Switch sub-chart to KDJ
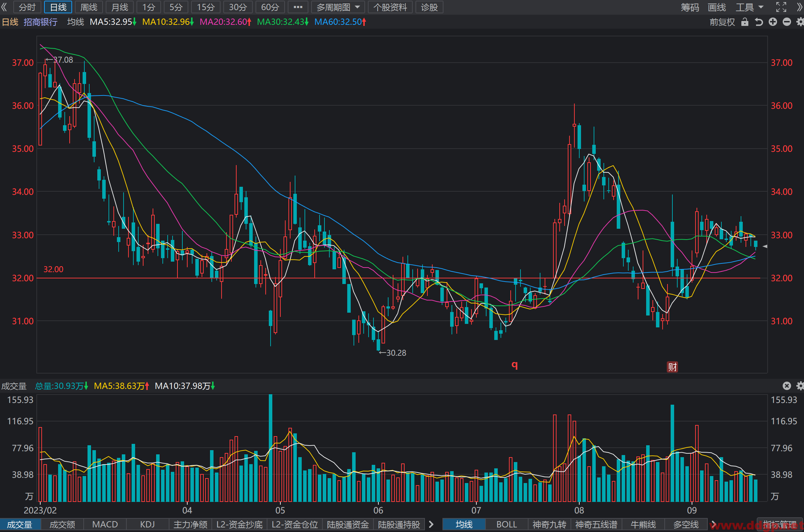 [x=147, y=525]
